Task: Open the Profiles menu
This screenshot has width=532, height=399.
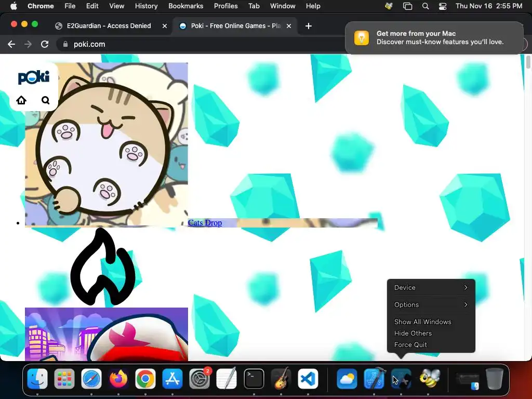Action: (225, 6)
